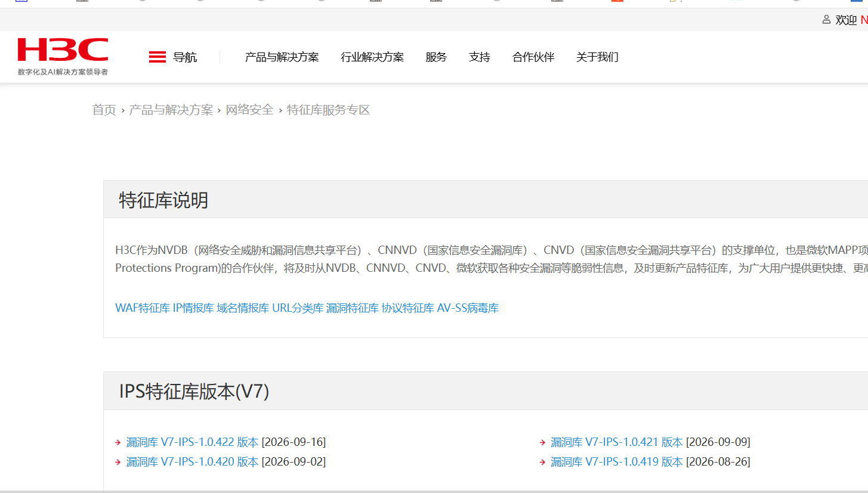Select 合作伙伴 in the header

pos(533,57)
